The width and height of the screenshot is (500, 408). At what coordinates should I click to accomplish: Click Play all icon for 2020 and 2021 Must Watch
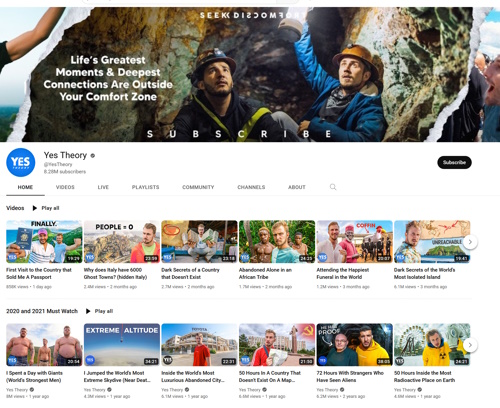(88, 311)
